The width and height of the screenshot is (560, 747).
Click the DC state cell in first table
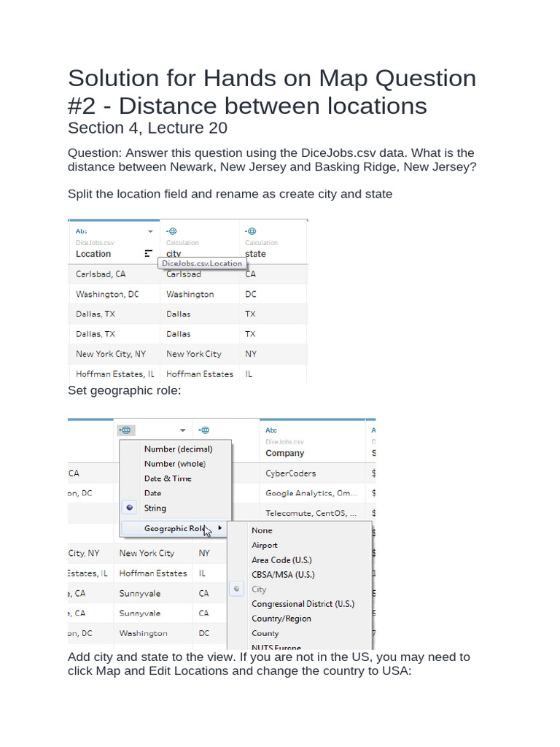coord(251,294)
